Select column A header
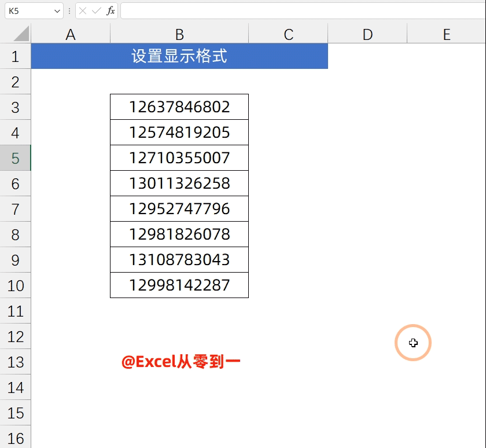Viewport: 486px width, 448px height. (71, 34)
